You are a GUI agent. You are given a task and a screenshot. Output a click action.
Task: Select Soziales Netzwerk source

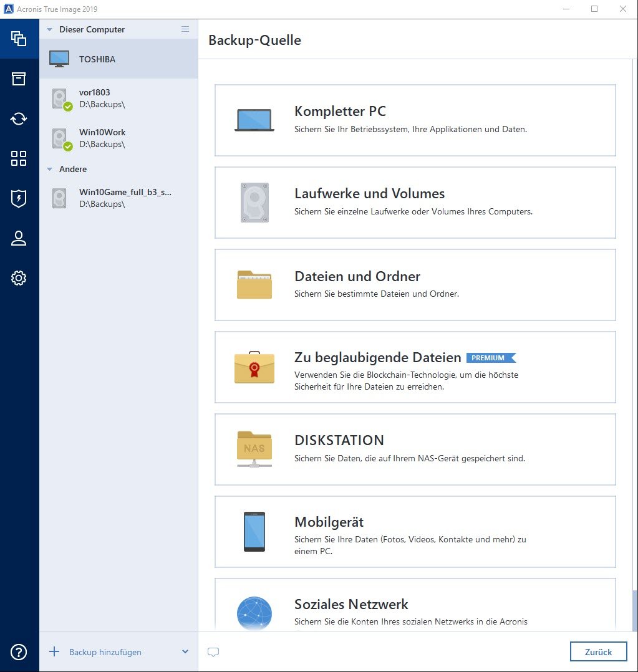(x=415, y=605)
